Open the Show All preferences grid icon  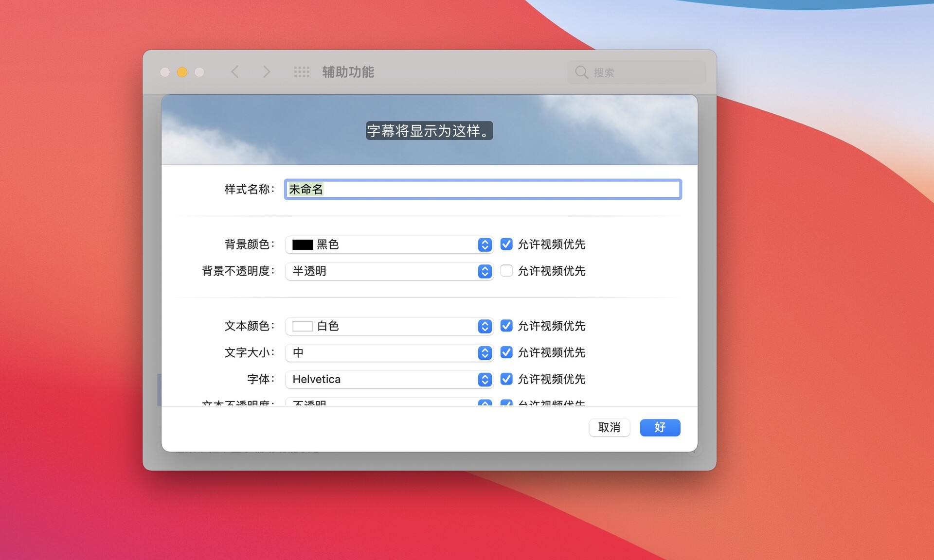tap(302, 71)
